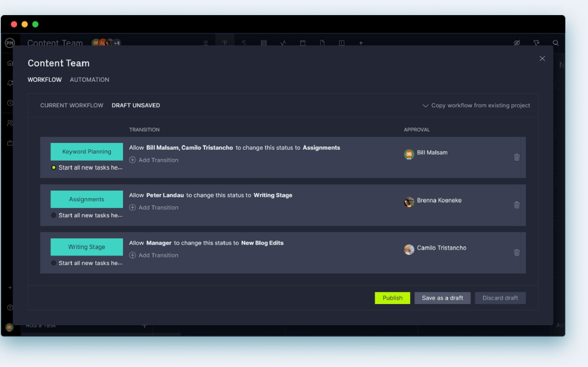Add a transition for the Assignments status

(154, 207)
